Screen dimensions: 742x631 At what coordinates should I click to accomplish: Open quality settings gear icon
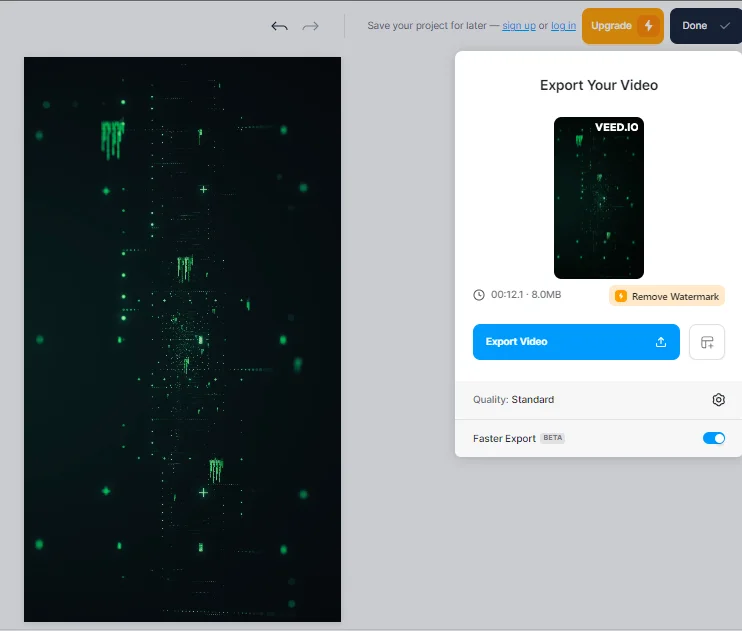point(718,400)
